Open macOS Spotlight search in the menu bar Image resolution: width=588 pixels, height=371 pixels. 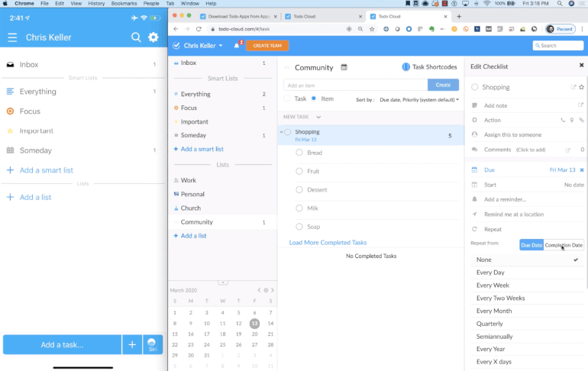tap(560, 3)
